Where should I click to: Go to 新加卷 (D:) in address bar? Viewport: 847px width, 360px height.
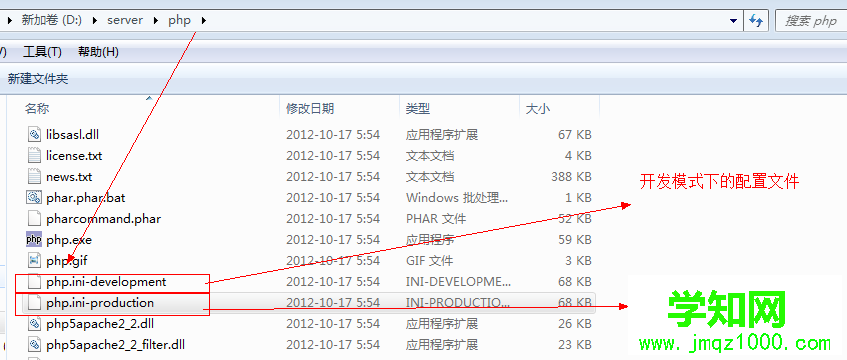51,21
